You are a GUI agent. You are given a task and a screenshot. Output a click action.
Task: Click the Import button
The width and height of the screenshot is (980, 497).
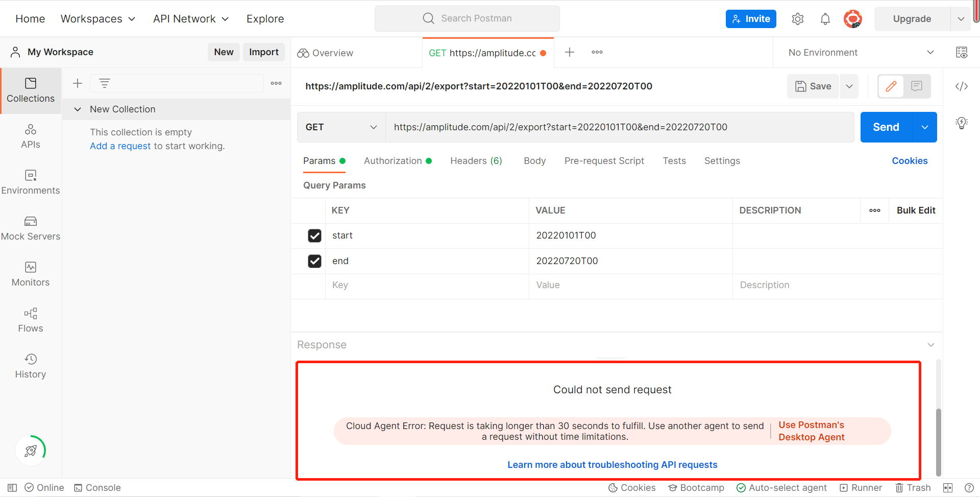(x=264, y=52)
